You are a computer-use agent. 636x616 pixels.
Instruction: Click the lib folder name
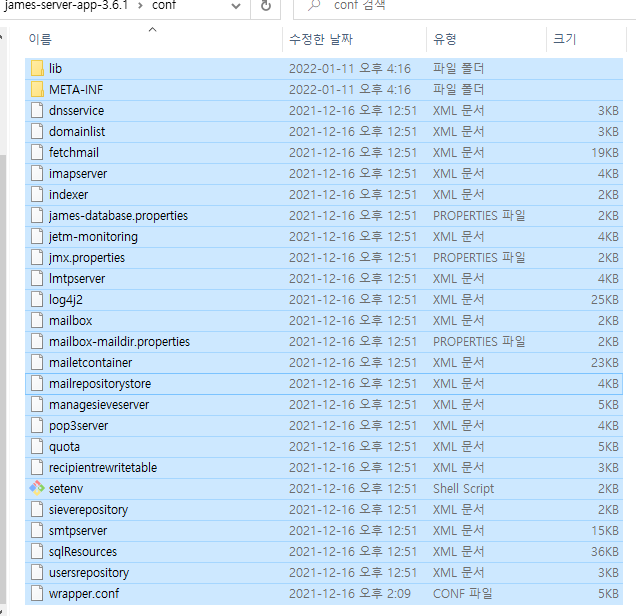[55, 69]
